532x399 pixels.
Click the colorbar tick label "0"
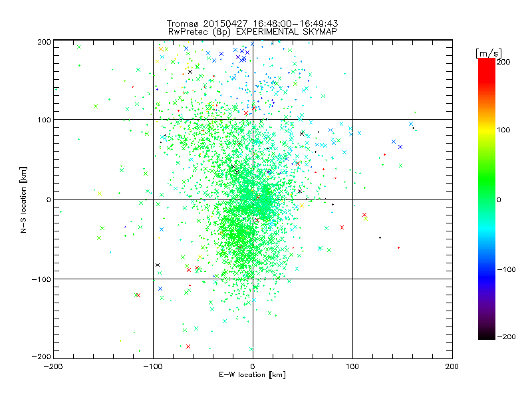click(x=499, y=199)
